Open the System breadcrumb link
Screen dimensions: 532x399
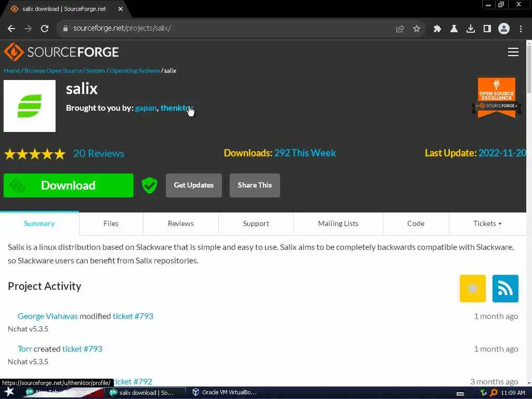click(x=96, y=71)
